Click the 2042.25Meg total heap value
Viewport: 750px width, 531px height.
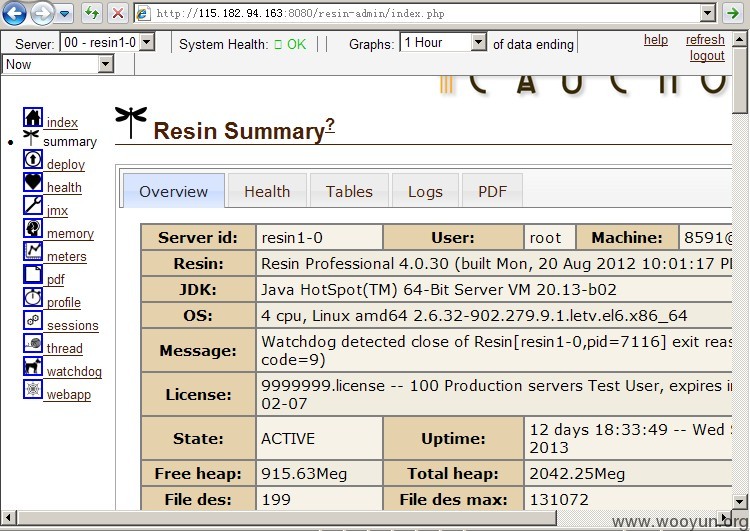tap(577, 474)
